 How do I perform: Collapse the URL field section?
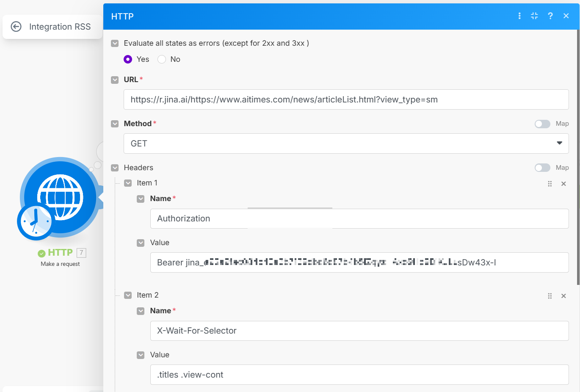pyautogui.click(x=115, y=80)
